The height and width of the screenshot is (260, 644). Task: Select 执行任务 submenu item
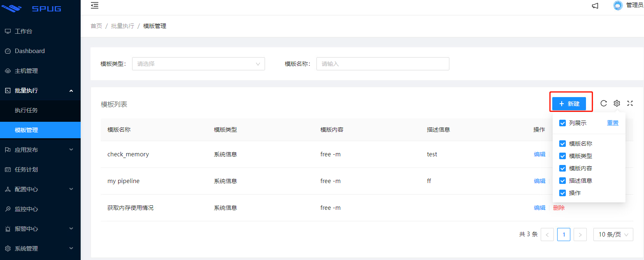click(40, 110)
